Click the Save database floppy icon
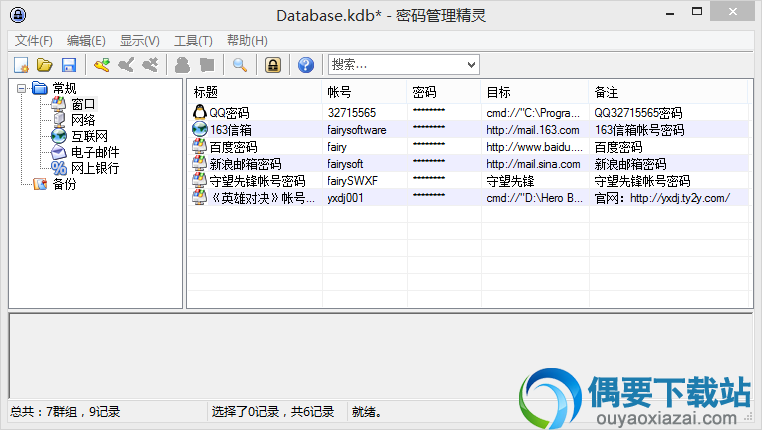The height and width of the screenshot is (430, 762). (69, 65)
